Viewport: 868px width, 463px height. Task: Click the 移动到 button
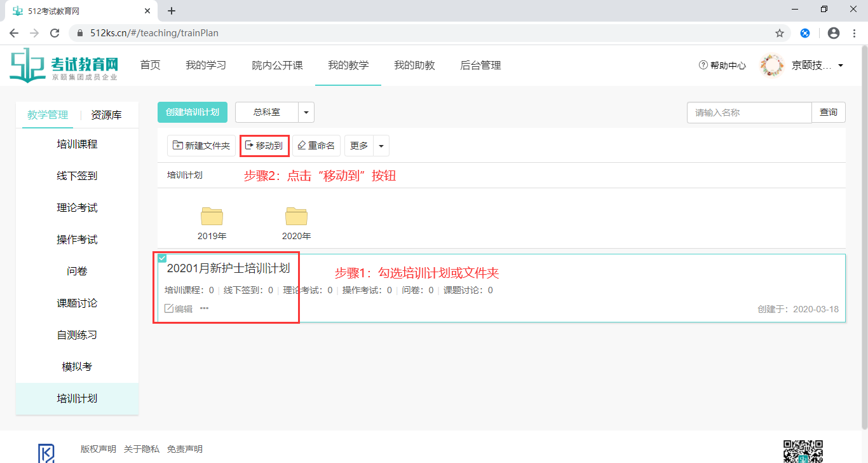tap(264, 146)
